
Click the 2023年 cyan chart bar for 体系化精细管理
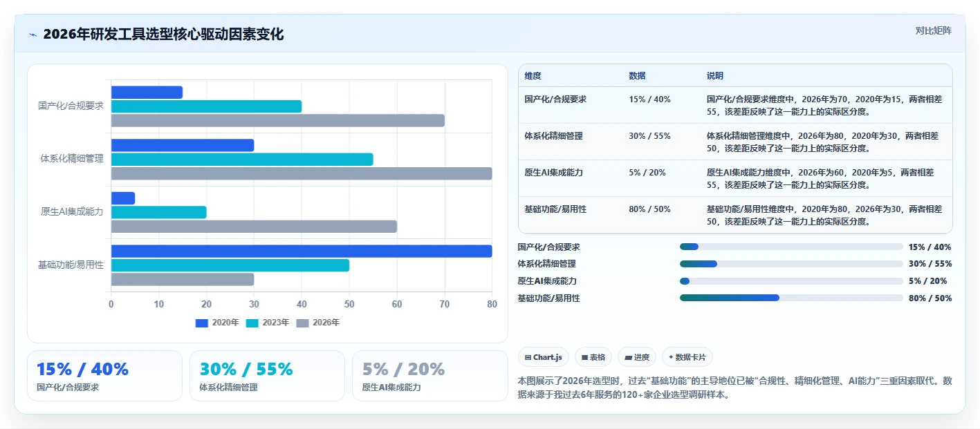coord(242,159)
